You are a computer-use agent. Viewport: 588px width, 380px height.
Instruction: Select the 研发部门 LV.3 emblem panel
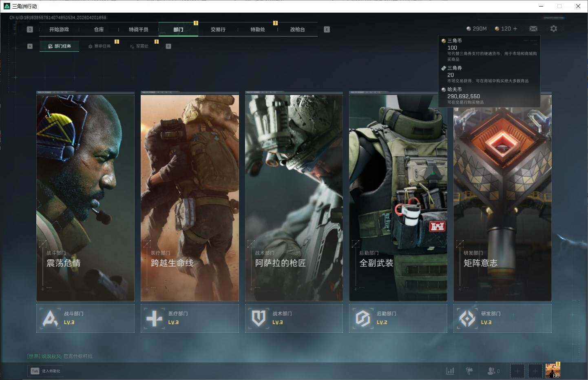(x=502, y=318)
